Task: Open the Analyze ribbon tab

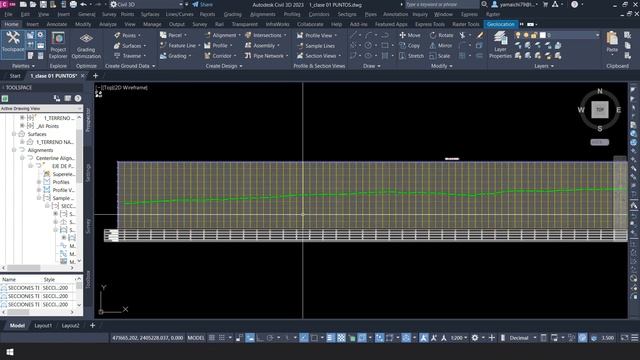Action: click(108, 24)
